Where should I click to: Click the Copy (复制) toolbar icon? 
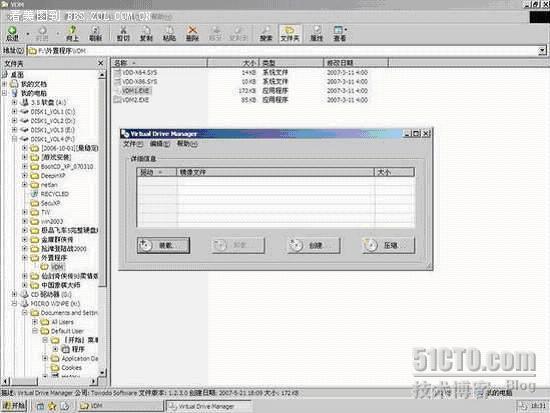(146, 33)
